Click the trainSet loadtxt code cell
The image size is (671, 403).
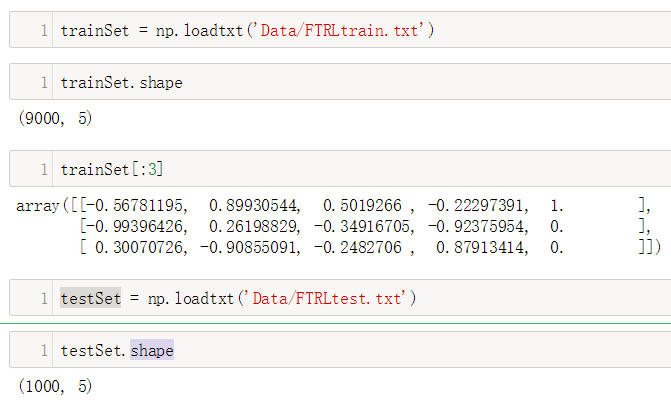340,30
